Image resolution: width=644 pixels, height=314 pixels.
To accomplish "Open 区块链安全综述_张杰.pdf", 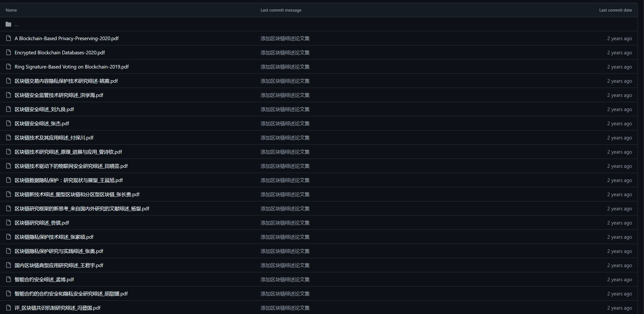I will (x=42, y=123).
